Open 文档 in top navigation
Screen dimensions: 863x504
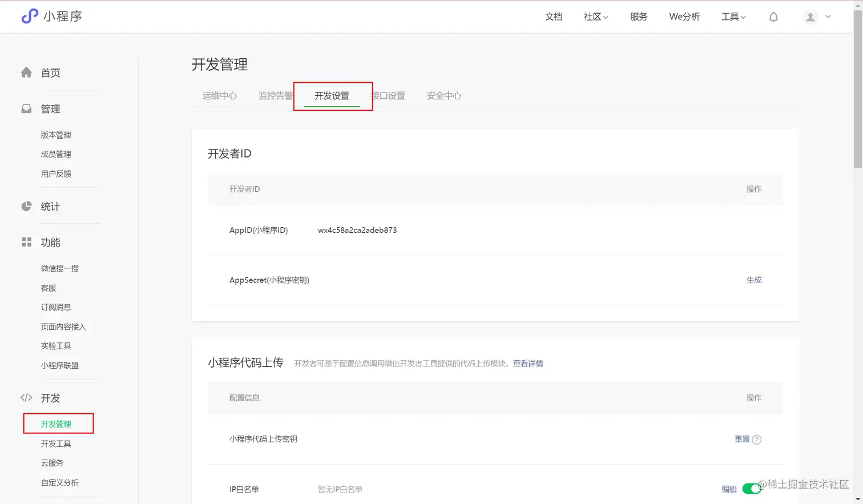coord(554,17)
